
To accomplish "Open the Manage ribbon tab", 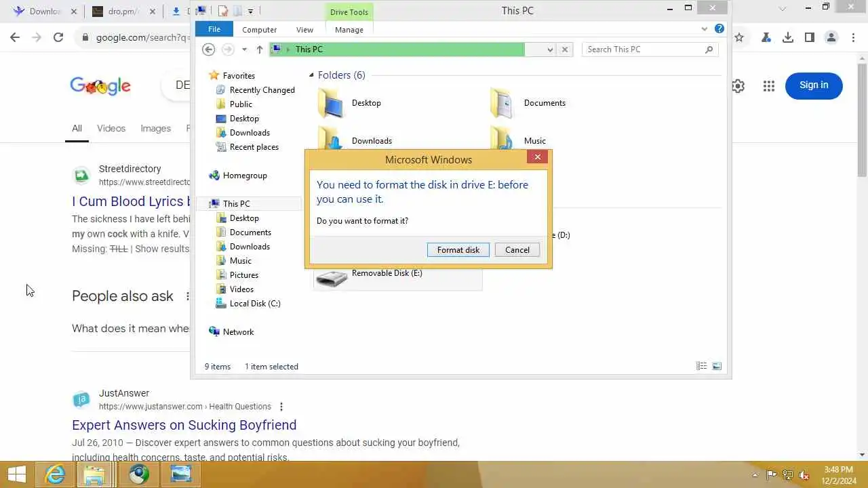I will pos(349,30).
